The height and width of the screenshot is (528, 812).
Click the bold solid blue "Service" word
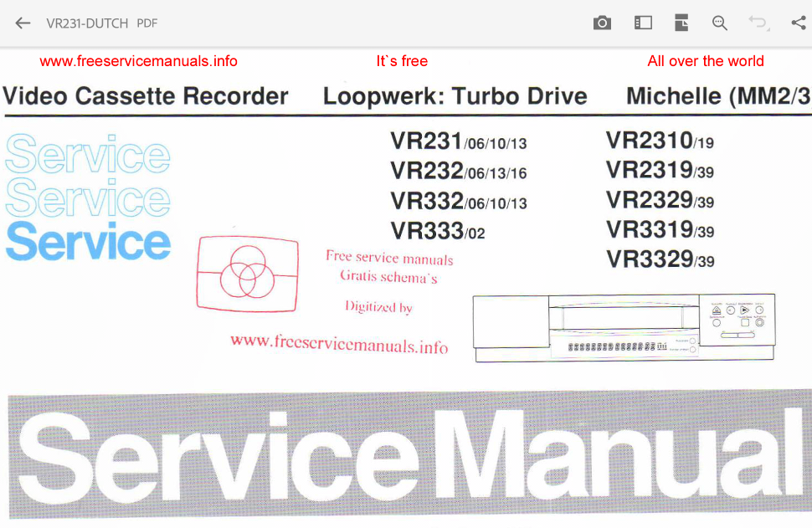pos(88,241)
